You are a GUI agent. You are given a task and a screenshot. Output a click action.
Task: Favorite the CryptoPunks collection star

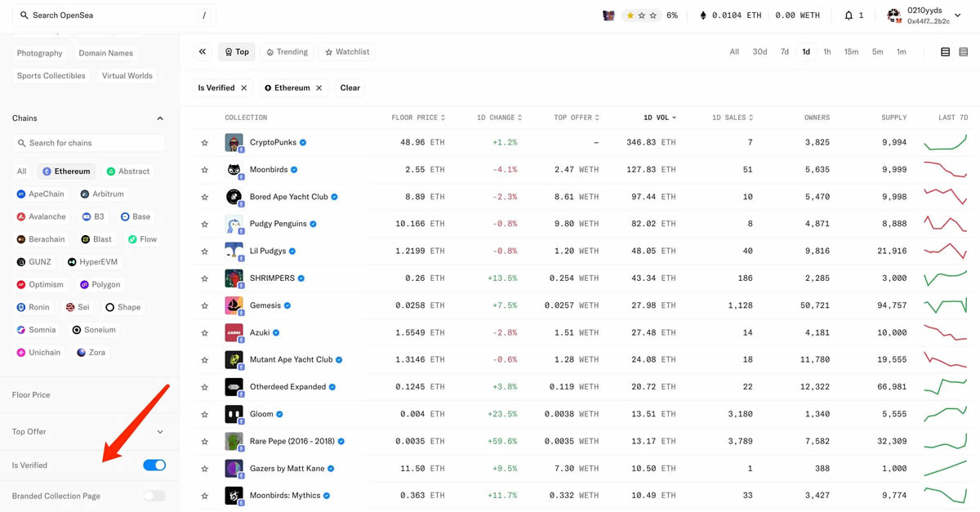click(x=204, y=142)
